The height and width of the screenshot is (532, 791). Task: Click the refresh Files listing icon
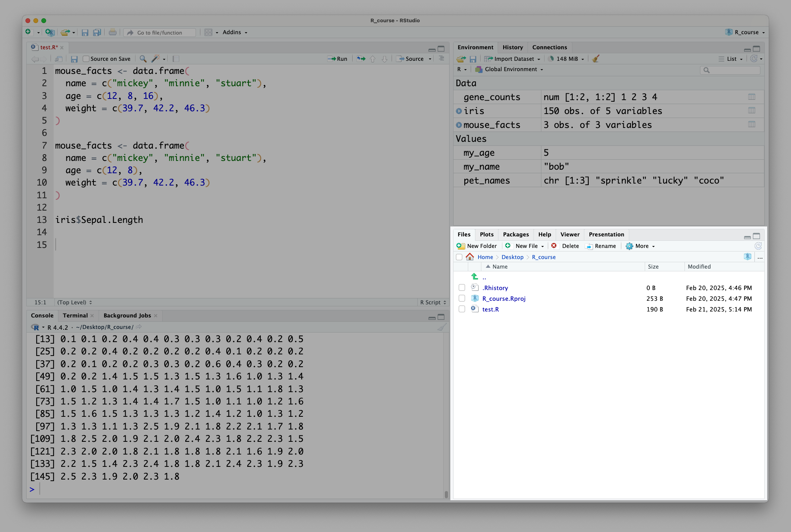[758, 246]
